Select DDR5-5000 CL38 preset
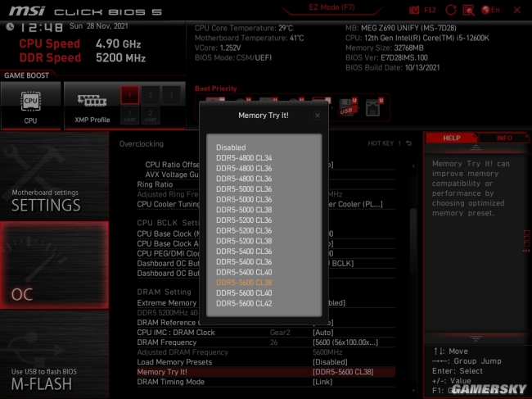This screenshot has height=399, width=532. [244, 210]
